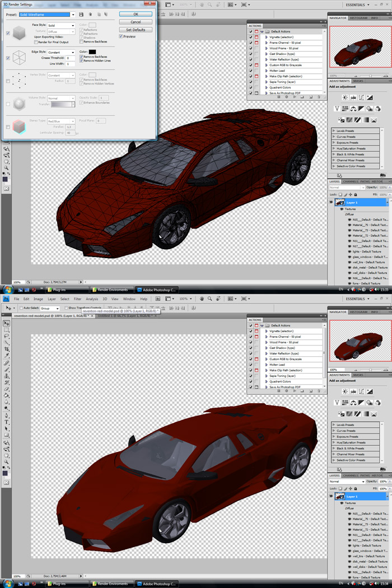This screenshot has width=392, height=588.
Task: Expand Hue/Saturation Presets in lower window
Action: [334, 442]
